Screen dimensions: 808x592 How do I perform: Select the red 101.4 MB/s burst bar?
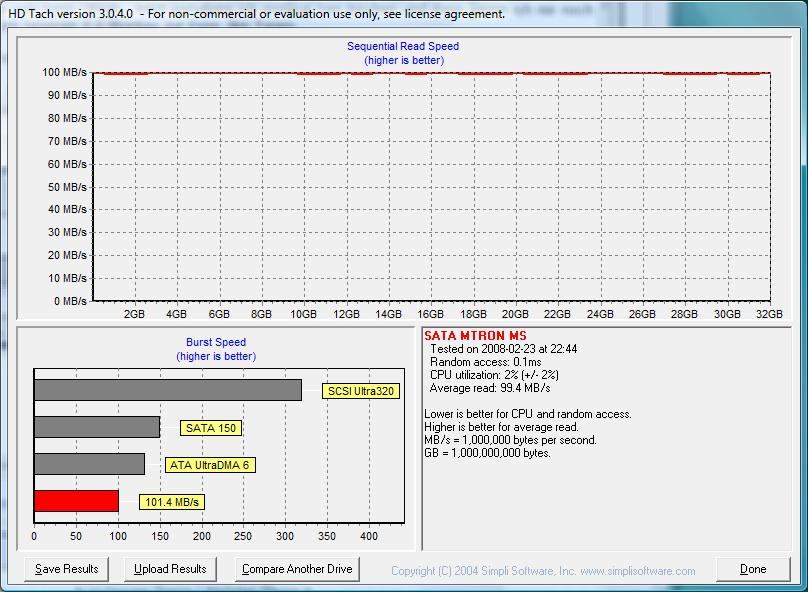[76, 501]
